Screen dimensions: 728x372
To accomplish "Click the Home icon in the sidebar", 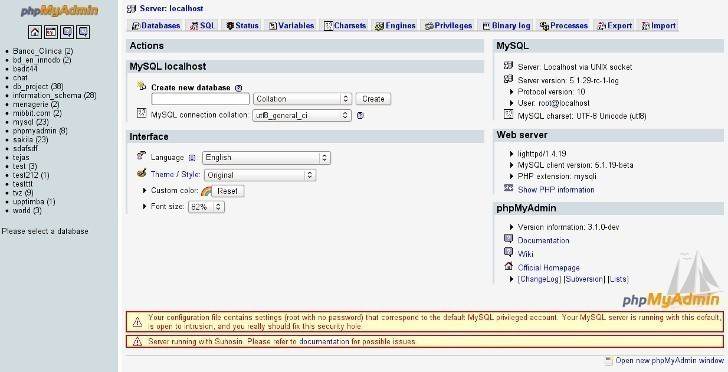I will click(35, 32).
